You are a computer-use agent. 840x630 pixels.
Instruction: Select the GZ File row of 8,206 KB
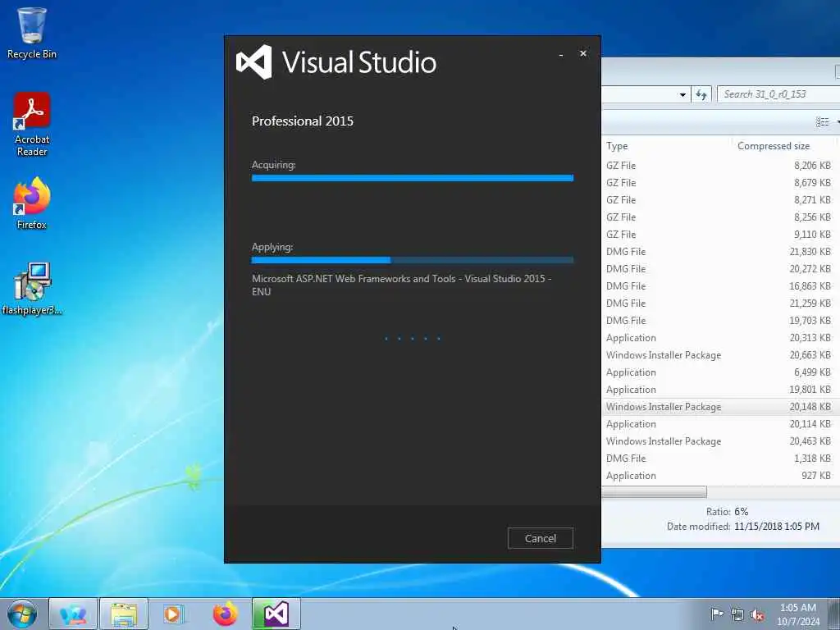(720, 166)
